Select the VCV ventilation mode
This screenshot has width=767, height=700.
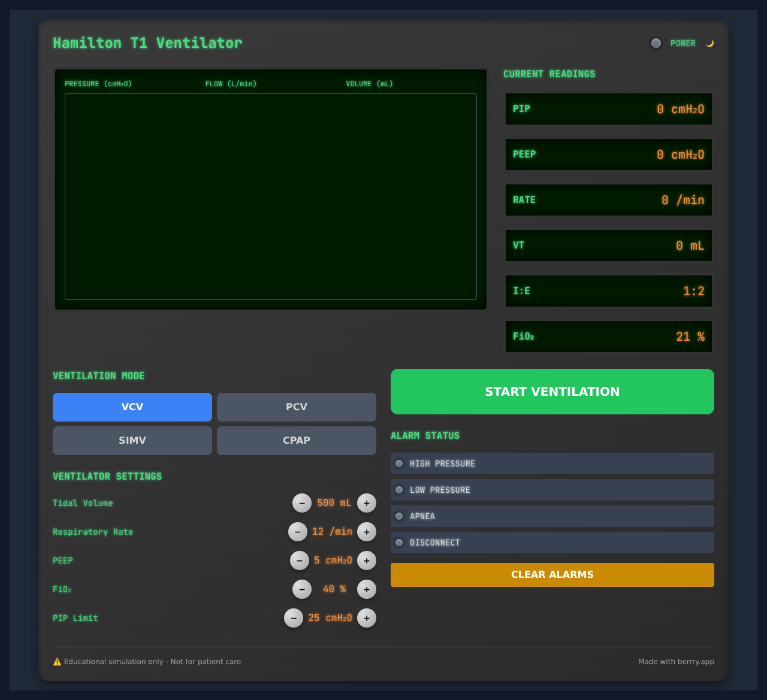click(x=132, y=407)
